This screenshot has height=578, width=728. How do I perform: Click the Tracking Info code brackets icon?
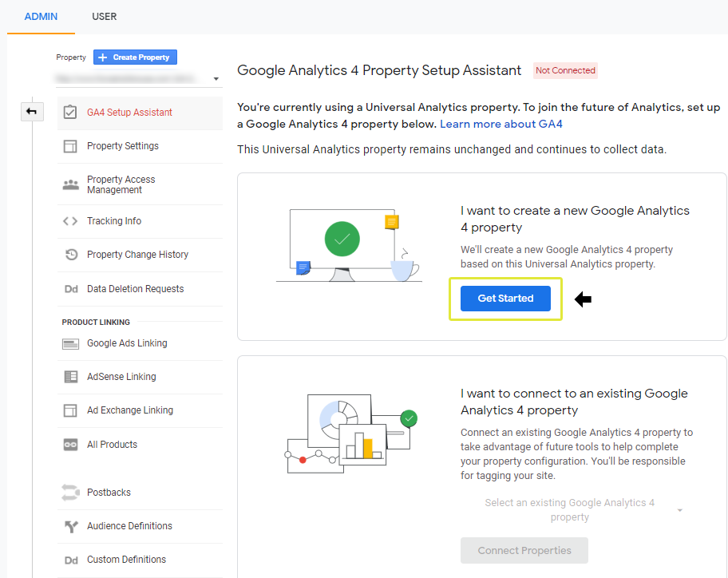(x=70, y=221)
